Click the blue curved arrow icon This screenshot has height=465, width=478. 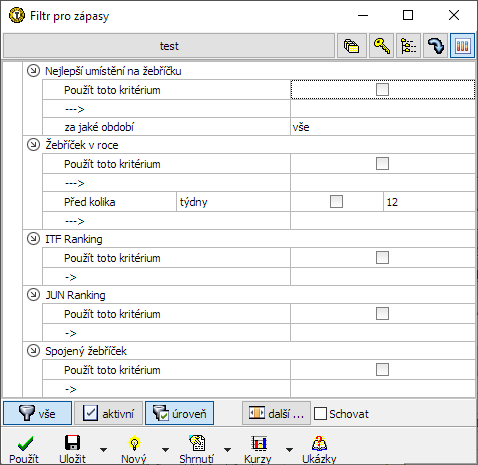coord(435,46)
